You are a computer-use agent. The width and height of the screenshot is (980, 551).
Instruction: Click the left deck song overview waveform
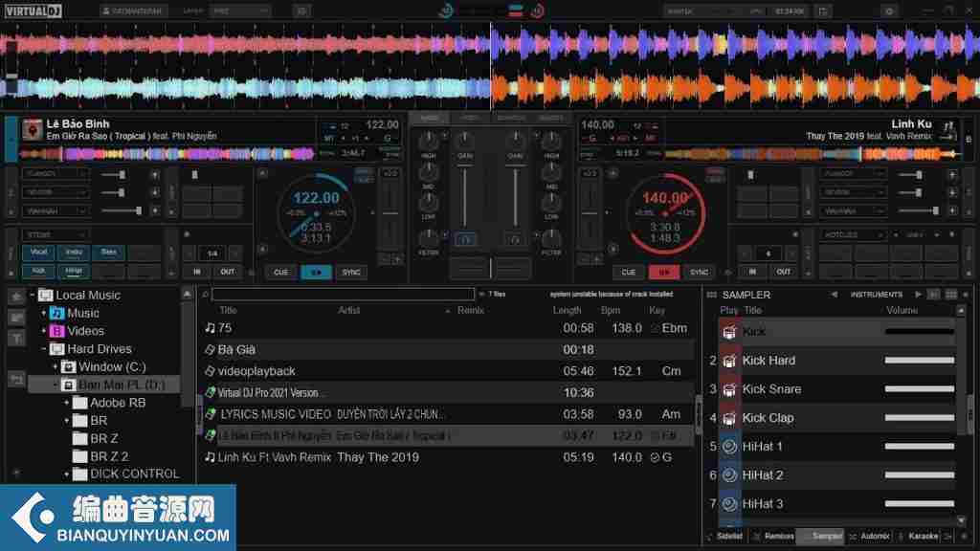point(167,153)
